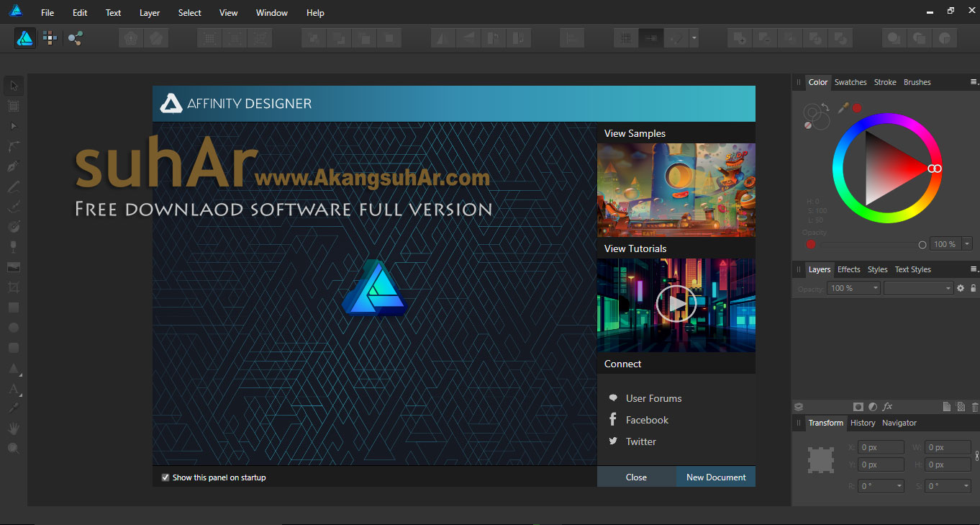Switch to Draw Persona
The height and width of the screenshot is (525, 980).
point(26,38)
